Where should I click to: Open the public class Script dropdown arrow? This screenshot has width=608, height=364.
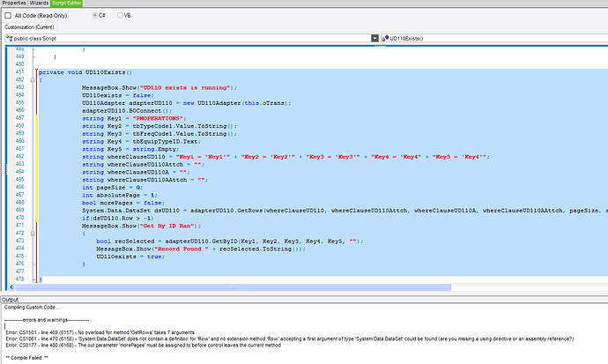click(374, 38)
